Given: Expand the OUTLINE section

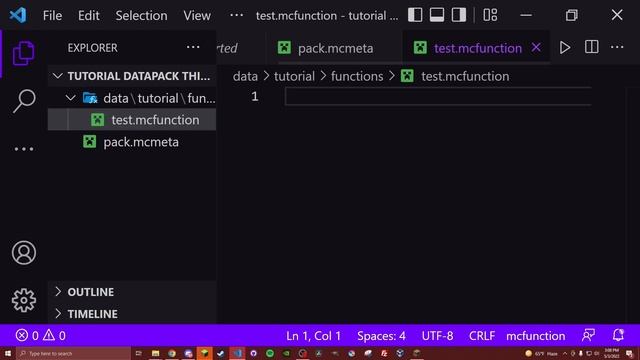Looking at the screenshot, I should (131, 292).
